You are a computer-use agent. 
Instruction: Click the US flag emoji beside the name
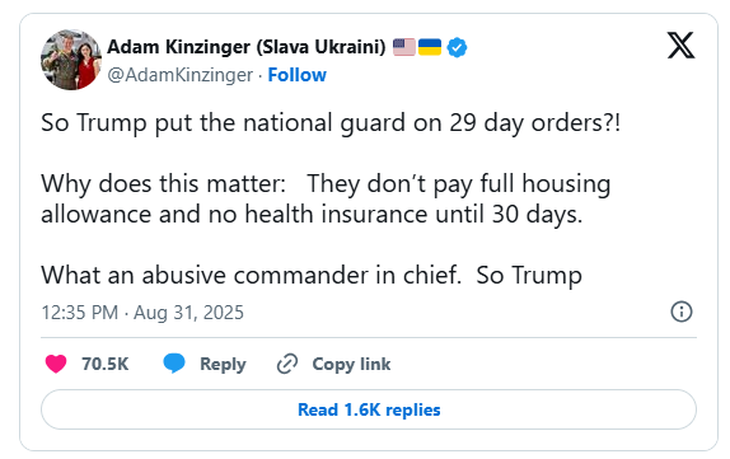[x=403, y=46]
